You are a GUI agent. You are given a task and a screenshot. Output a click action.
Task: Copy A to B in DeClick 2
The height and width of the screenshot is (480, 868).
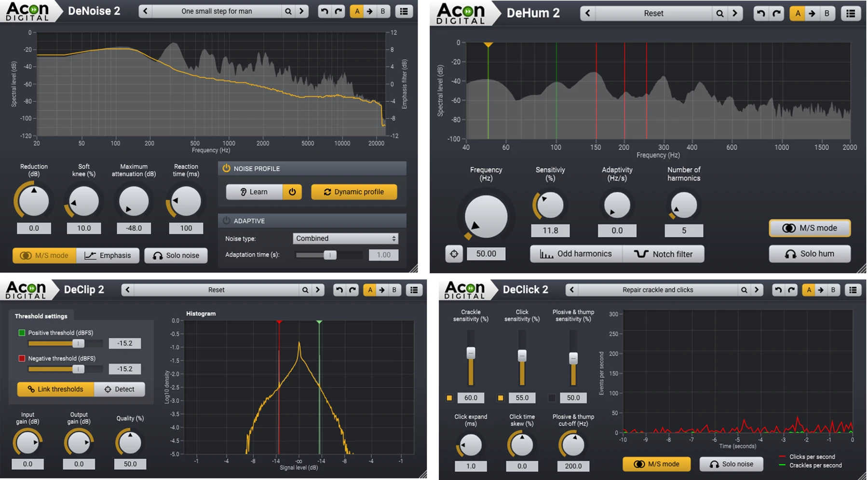point(821,290)
